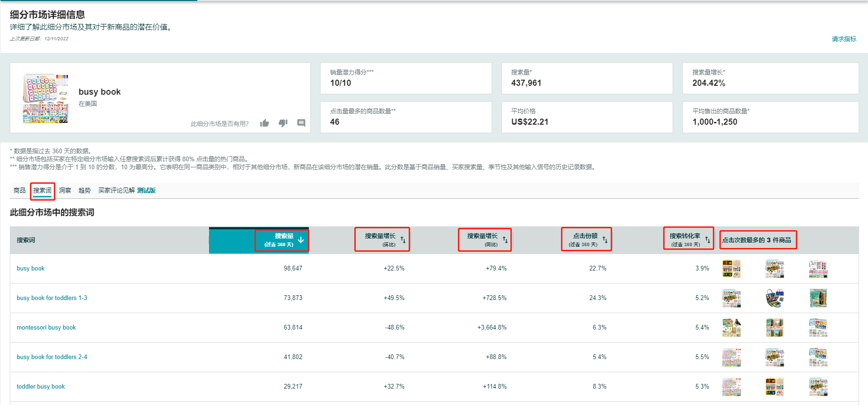Sort the 搜索量增长 (同比) column
Image resolution: width=868 pixels, height=405 pixels.
pos(505,240)
